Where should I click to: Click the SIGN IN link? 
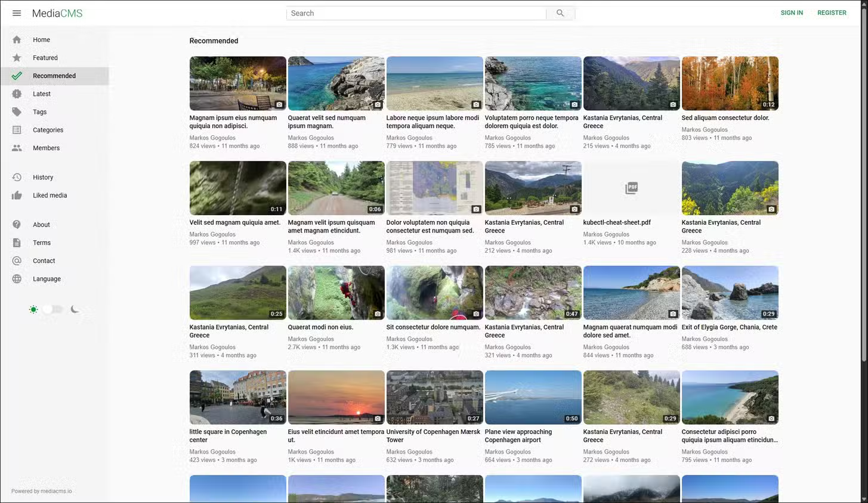(792, 13)
